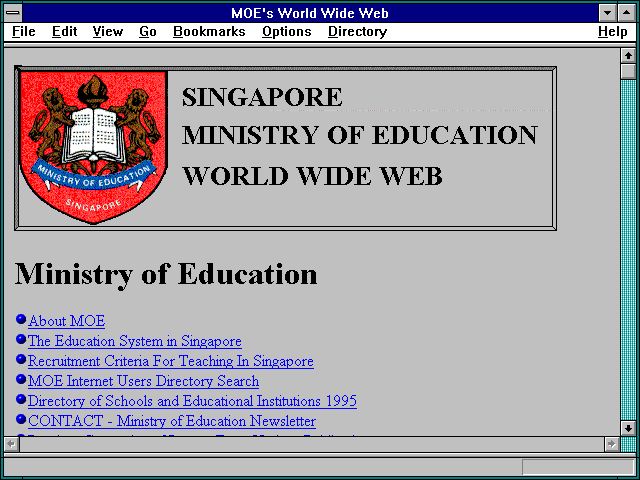The image size is (640, 480).
Task: Click the MOE's World Wide Web title bar
Action: pyautogui.click(x=310, y=13)
